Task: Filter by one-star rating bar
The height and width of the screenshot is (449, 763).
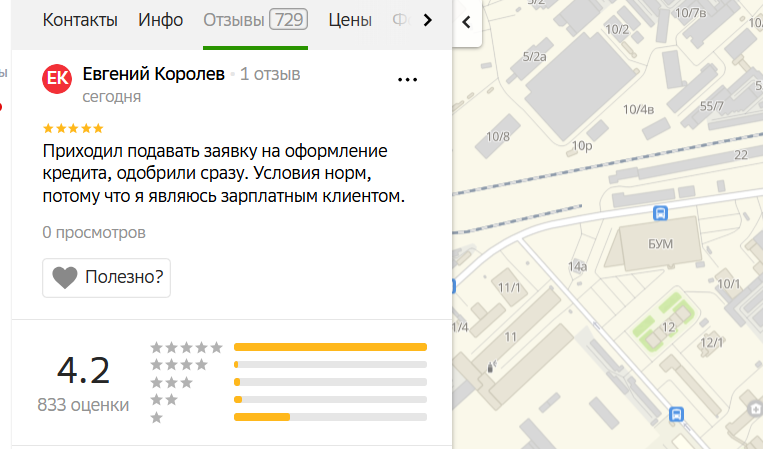Action: click(330, 417)
